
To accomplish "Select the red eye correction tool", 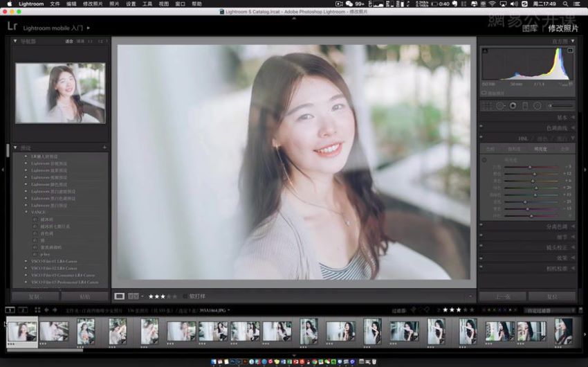I will coord(513,106).
